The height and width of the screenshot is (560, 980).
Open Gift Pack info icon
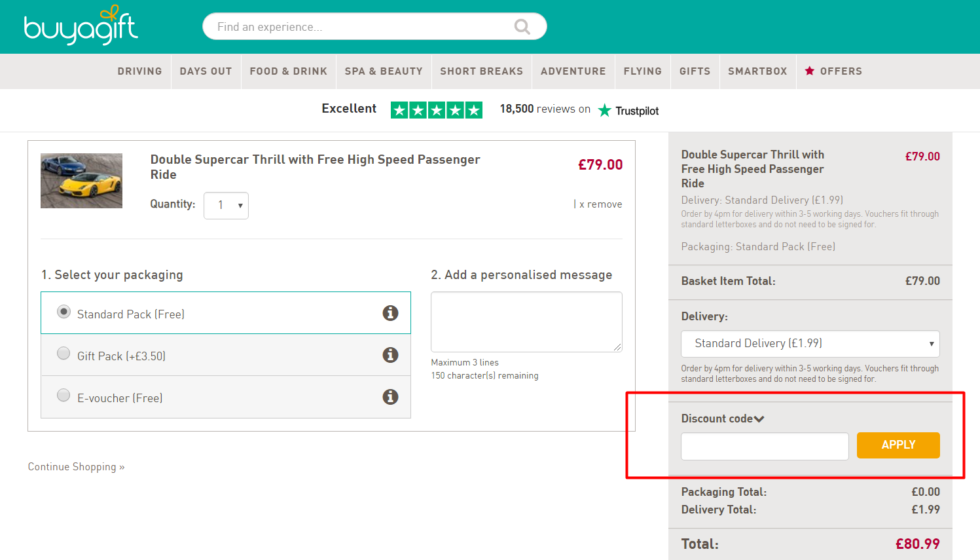tap(390, 355)
